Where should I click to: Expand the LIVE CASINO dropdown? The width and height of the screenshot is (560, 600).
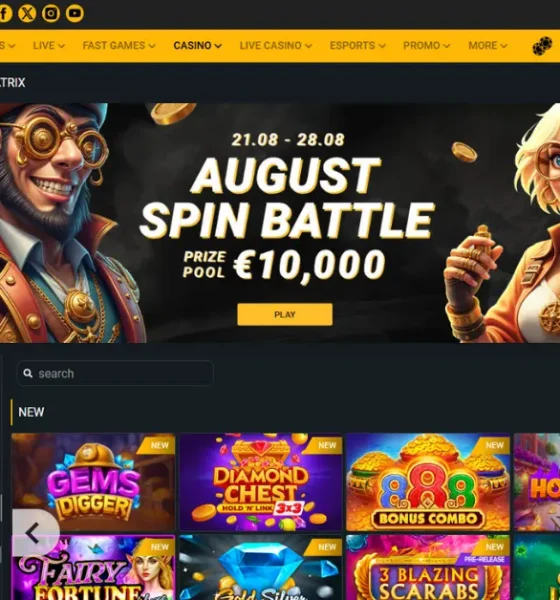tap(276, 46)
